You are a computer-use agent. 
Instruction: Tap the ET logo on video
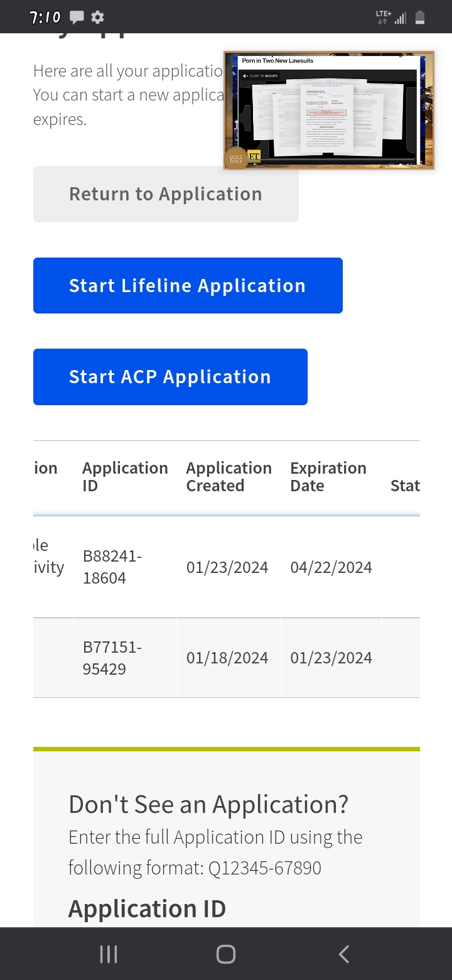pyautogui.click(x=254, y=156)
